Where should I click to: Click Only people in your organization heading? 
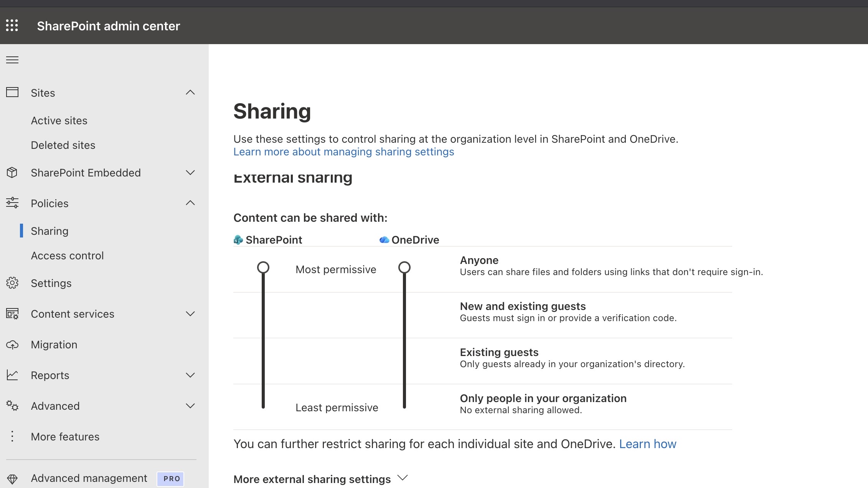(543, 398)
